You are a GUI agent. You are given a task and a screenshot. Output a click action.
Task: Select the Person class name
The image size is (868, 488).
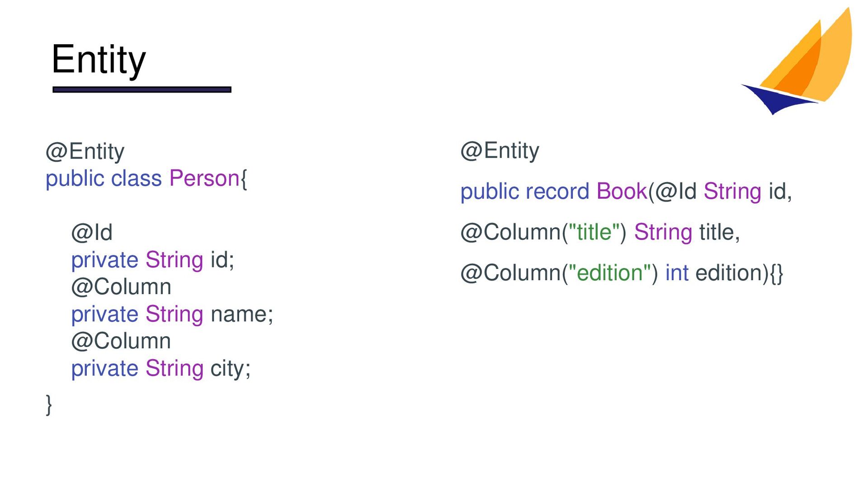coord(204,178)
